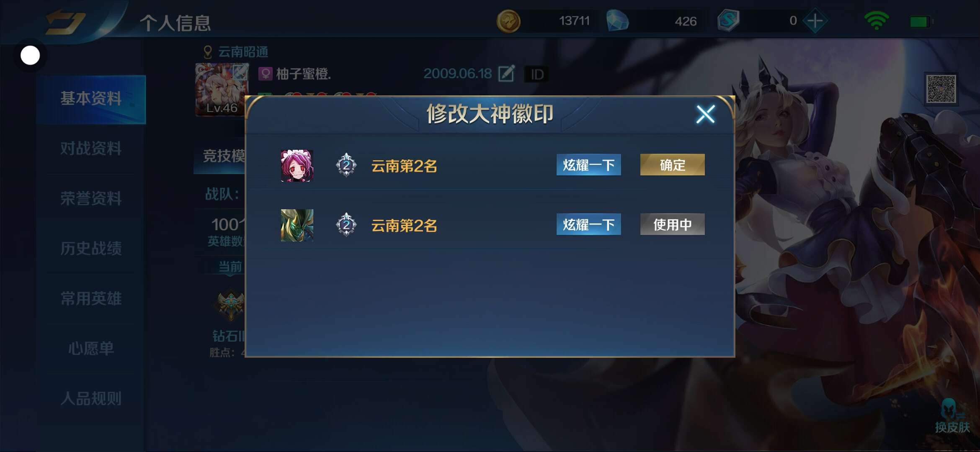Image resolution: width=980 pixels, height=452 pixels.
Task: Tap the yellow back arrow icon
Action: (x=66, y=22)
